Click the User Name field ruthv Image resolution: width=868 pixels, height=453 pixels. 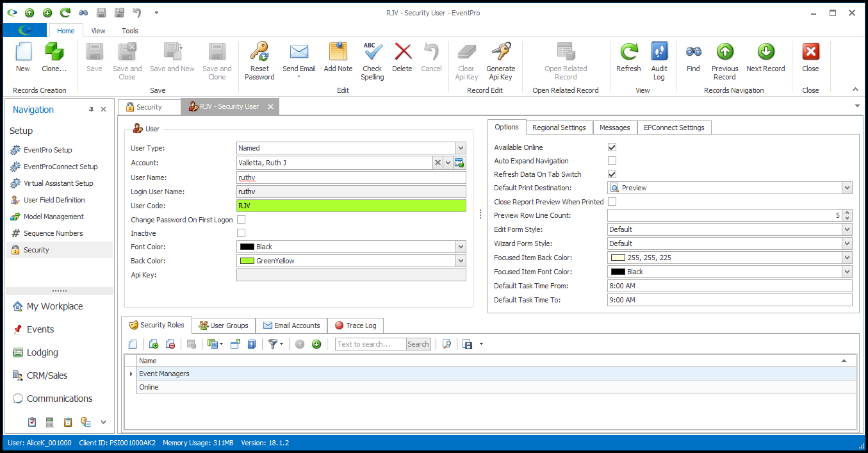click(x=351, y=177)
